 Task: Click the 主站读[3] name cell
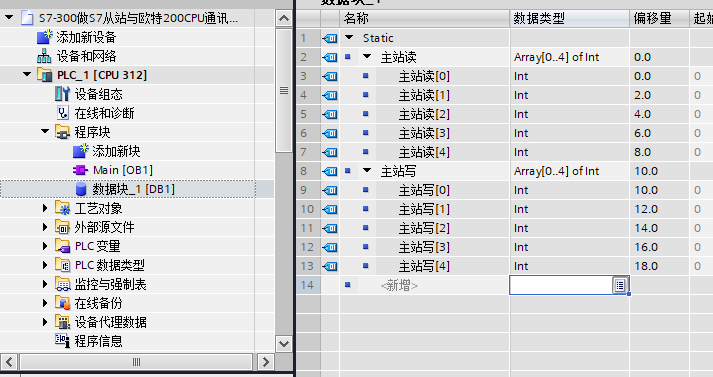[424, 133]
